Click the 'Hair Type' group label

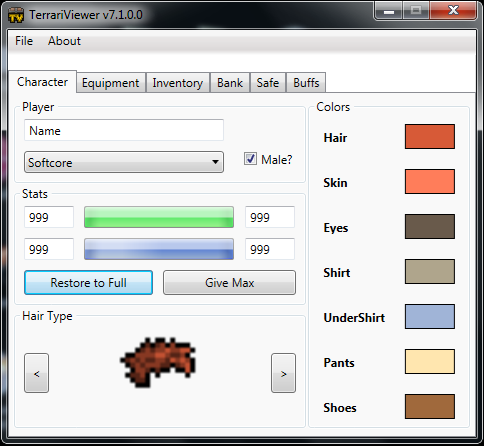[x=47, y=316]
